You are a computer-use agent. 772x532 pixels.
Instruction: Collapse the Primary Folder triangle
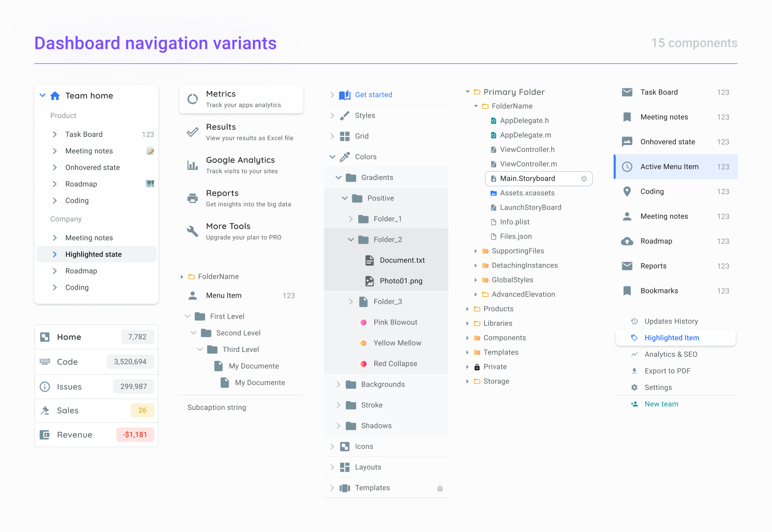tap(468, 92)
